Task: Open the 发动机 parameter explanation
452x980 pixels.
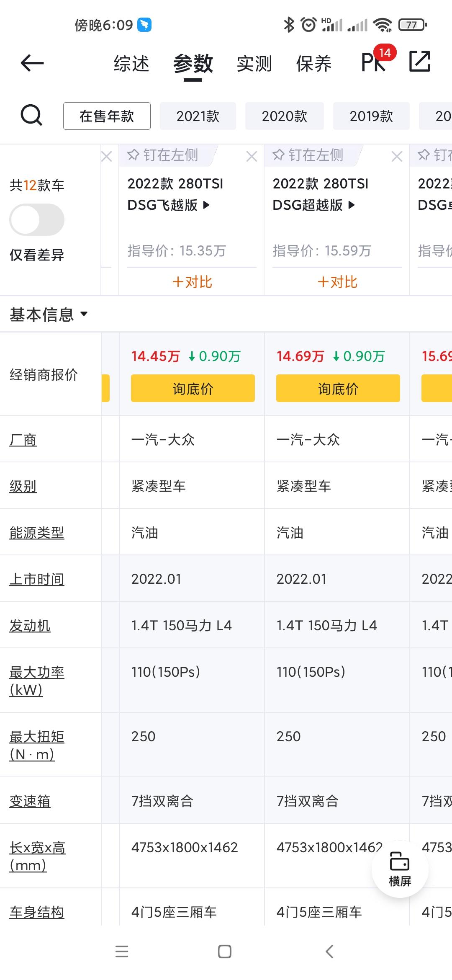Action: (x=30, y=626)
